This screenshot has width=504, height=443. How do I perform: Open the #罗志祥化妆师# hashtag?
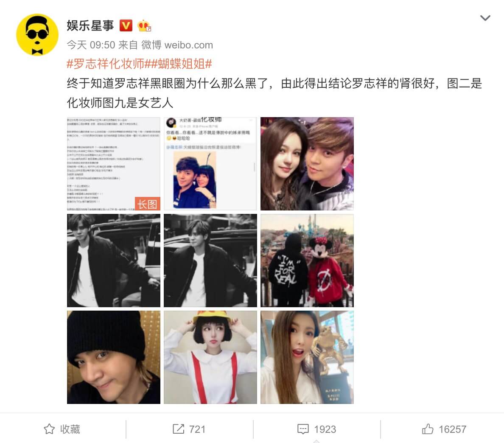106,64
